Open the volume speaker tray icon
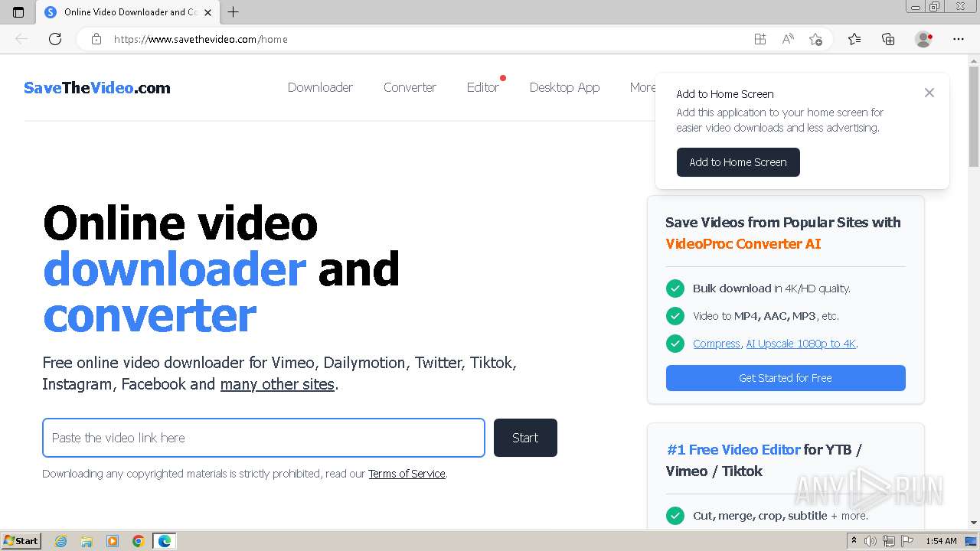 (x=871, y=541)
